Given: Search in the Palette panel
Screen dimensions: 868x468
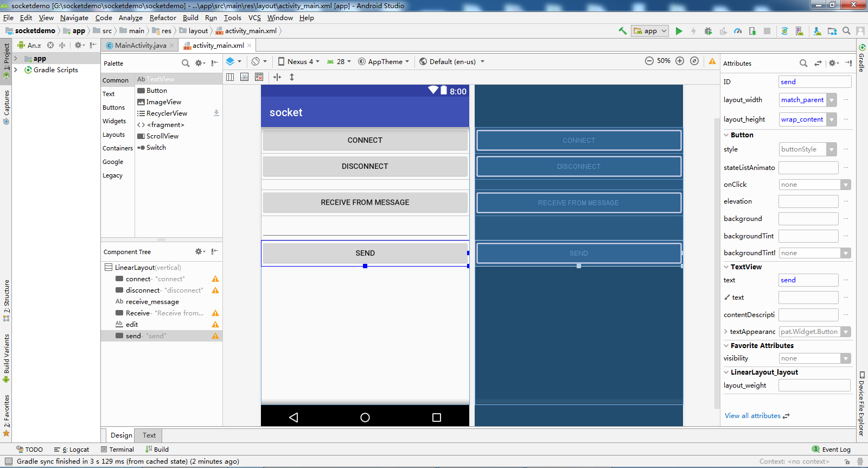Looking at the screenshot, I should 186,63.
